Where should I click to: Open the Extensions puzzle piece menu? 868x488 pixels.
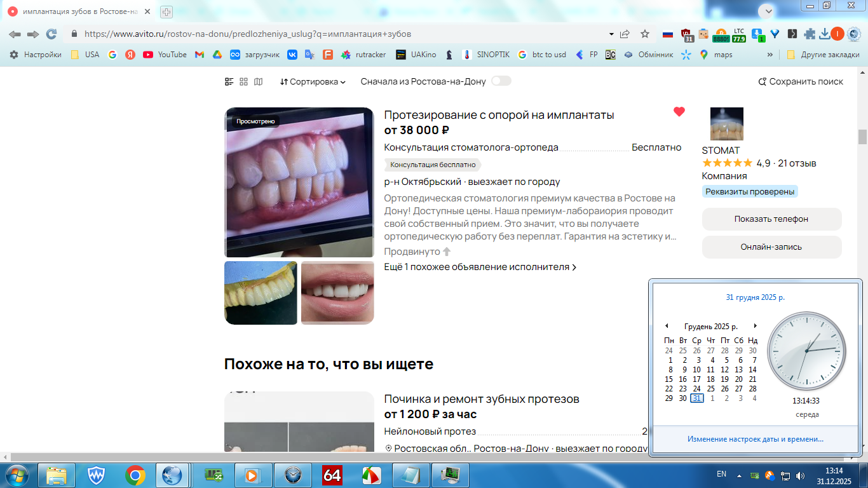[x=810, y=34]
